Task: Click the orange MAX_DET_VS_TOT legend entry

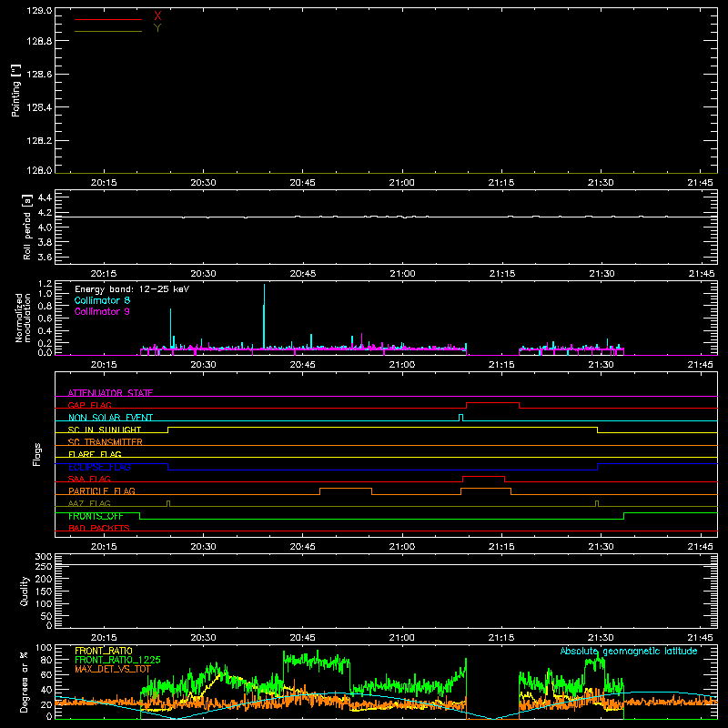Action: [x=113, y=669]
